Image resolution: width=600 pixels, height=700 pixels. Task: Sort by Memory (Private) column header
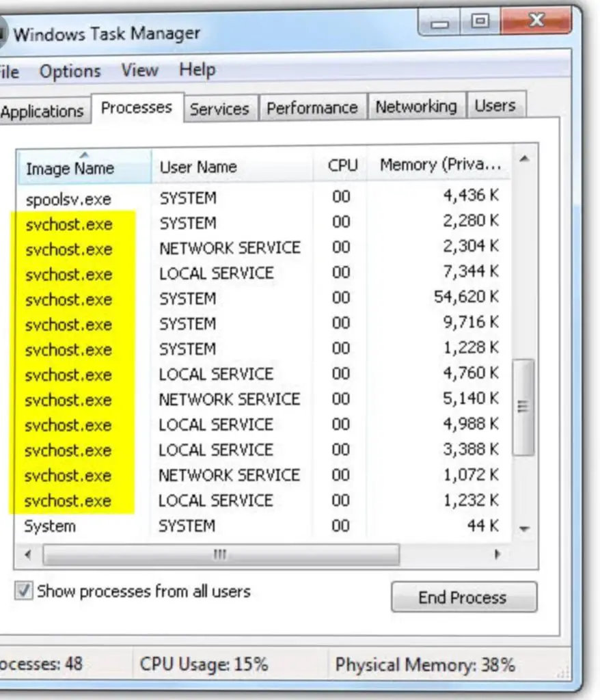click(x=439, y=164)
